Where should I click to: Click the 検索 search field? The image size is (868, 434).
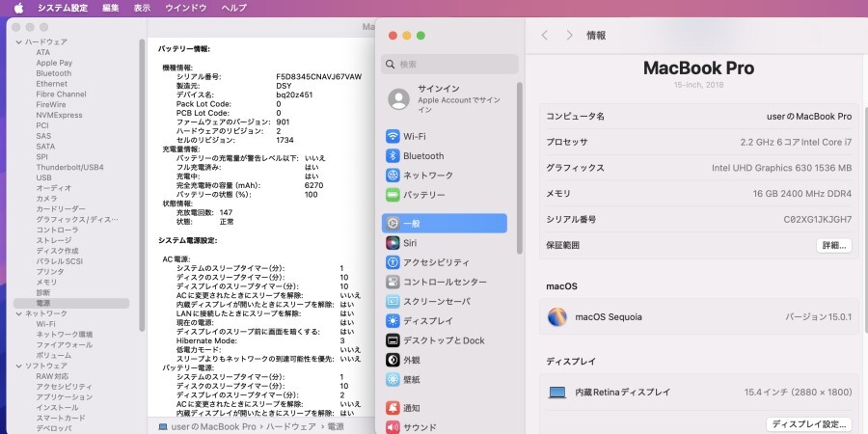point(451,65)
